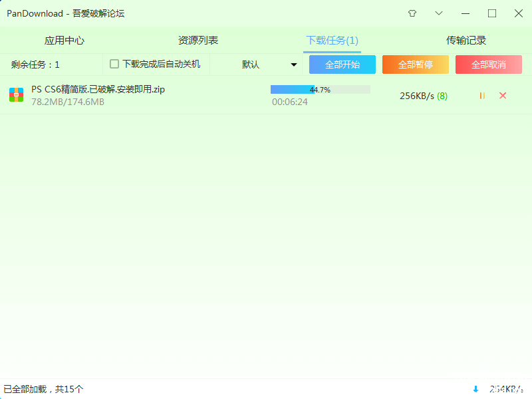Click the 78.2MB/174.6MB size text
532x399 pixels.
(x=68, y=102)
